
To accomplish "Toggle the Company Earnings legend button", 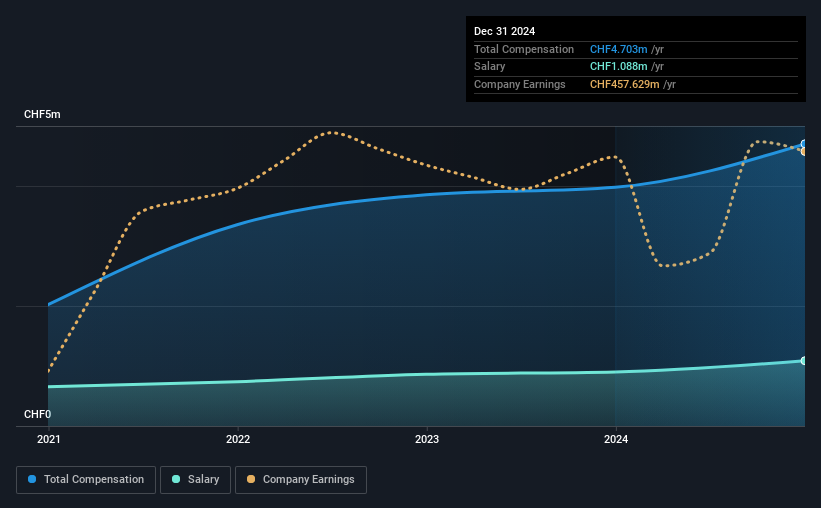I will [x=301, y=480].
